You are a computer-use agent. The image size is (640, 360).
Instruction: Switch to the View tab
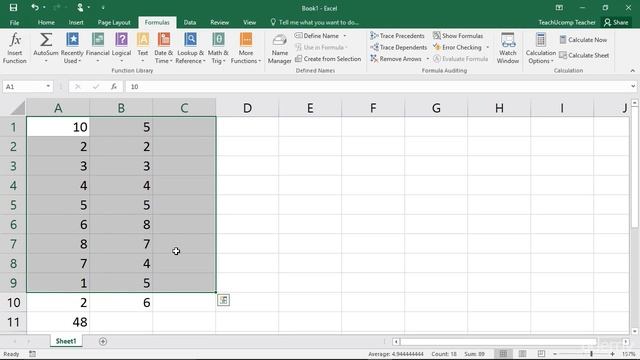(x=249, y=22)
